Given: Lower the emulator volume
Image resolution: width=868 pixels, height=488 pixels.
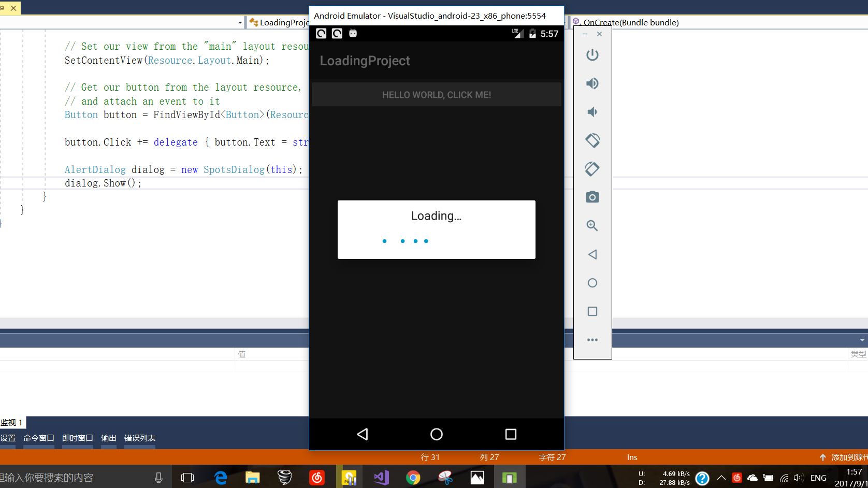Looking at the screenshot, I should coord(592,112).
